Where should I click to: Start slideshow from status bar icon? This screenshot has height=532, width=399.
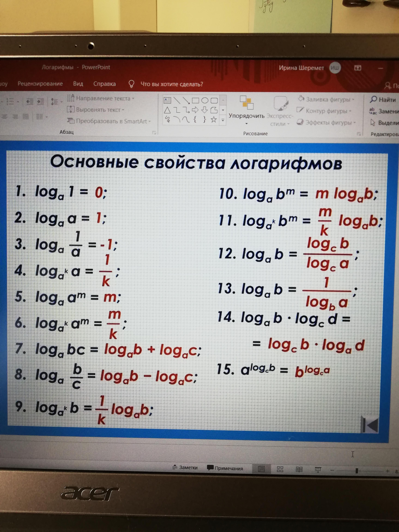[318, 469]
